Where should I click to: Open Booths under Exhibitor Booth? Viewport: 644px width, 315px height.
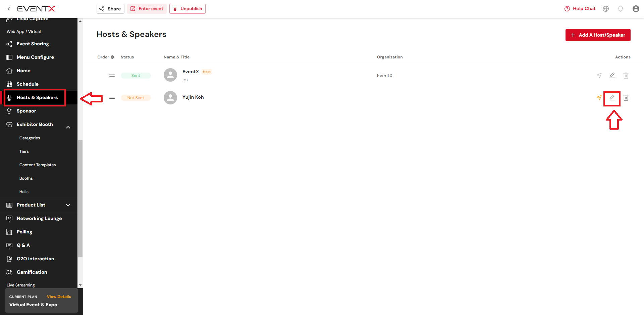click(x=26, y=178)
